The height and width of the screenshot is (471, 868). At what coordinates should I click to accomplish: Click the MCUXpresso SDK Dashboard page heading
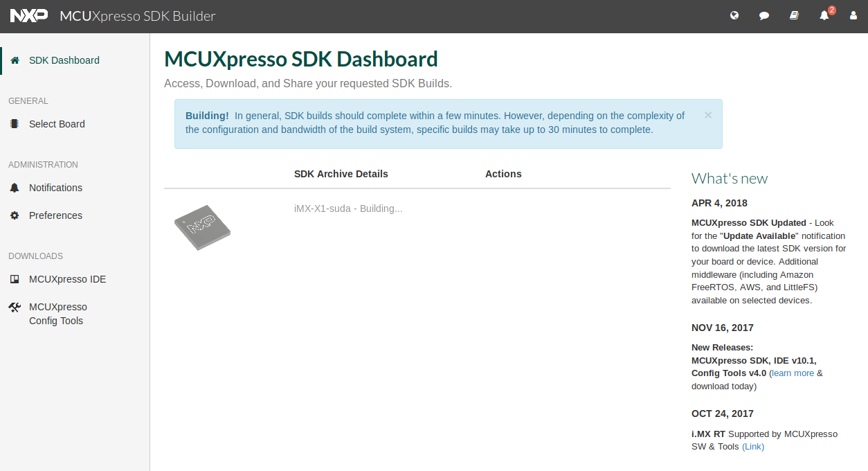click(301, 60)
